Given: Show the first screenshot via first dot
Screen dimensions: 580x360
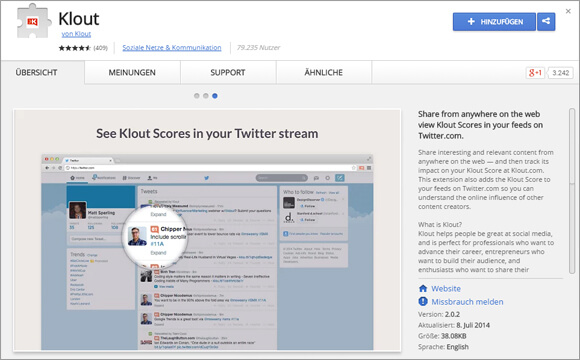Looking at the screenshot, I should click(x=197, y=96).
